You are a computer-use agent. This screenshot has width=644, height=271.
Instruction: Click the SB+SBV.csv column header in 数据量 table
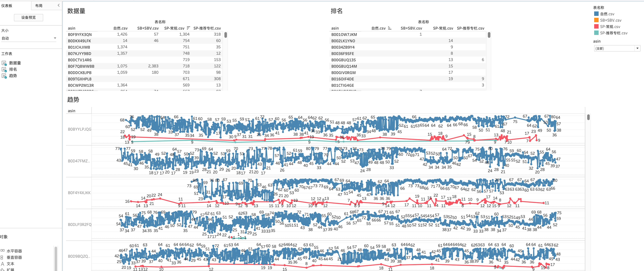coord(148,28)
